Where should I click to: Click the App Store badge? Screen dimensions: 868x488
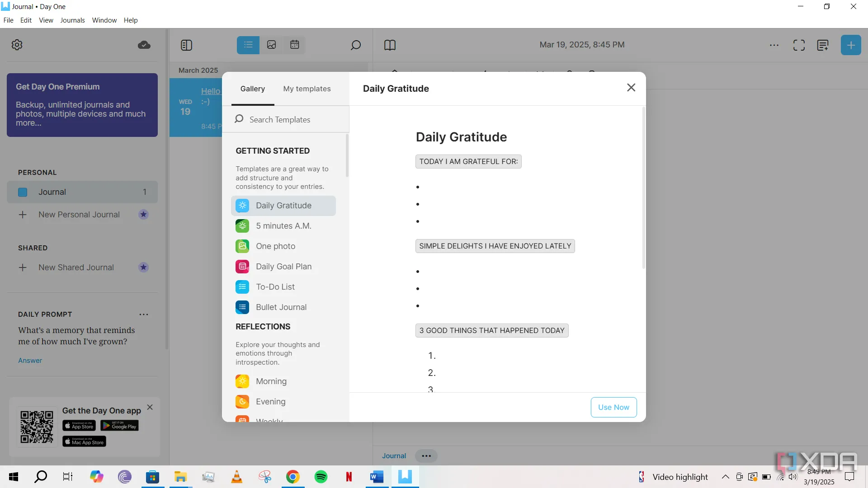[79, 426]
